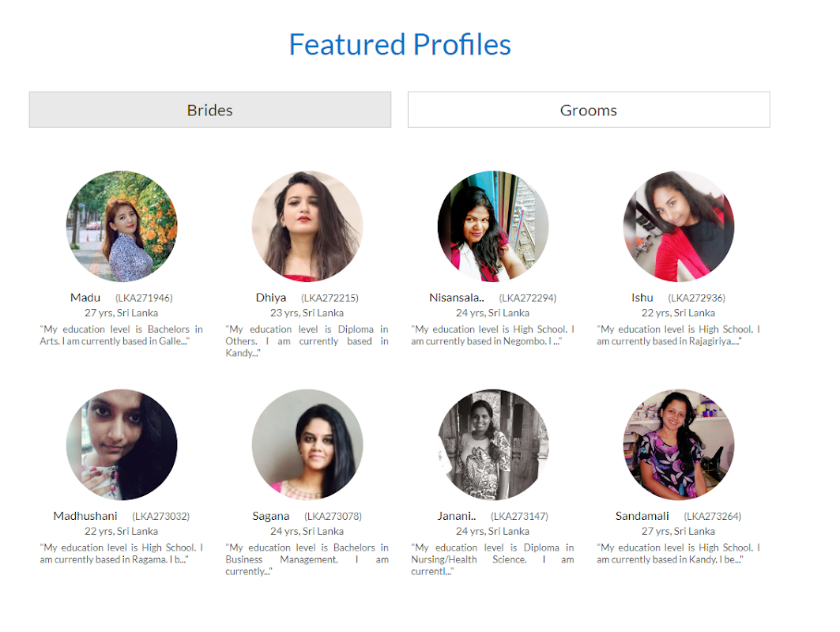Switch to the Brides tab
This screenshot has height=632, width=840.
pos(209,110)
